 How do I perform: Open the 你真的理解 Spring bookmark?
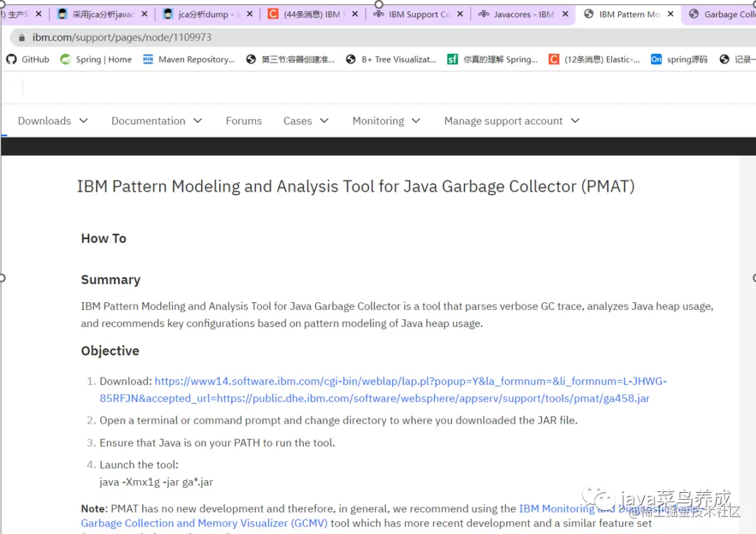pyautogui.click(x=492, y=59)
